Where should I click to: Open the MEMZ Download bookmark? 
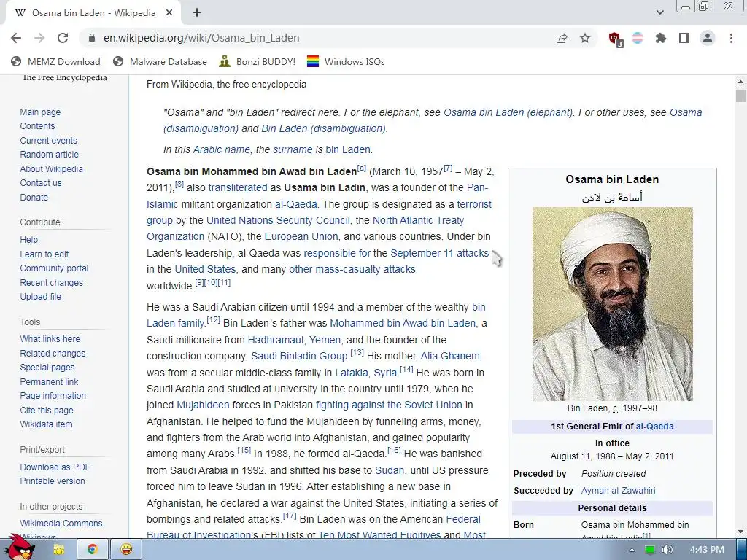(55, 61)
